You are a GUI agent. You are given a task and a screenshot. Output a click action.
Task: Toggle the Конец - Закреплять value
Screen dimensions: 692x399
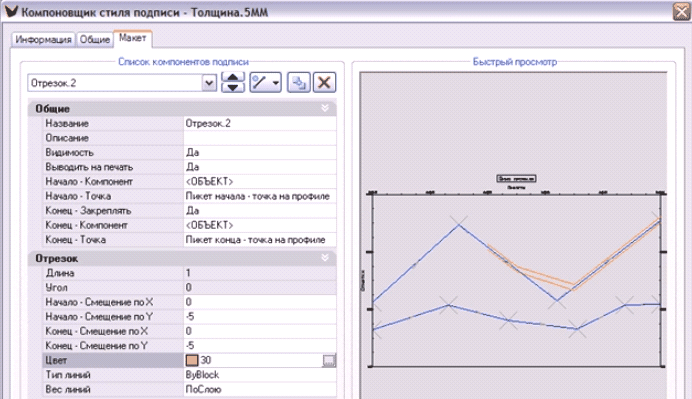click(260, 211)
